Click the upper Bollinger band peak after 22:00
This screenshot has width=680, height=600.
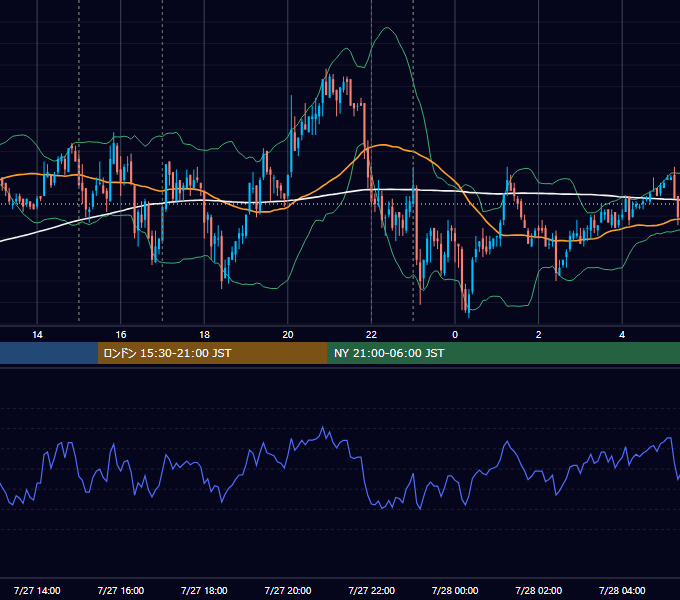[387, 28]
